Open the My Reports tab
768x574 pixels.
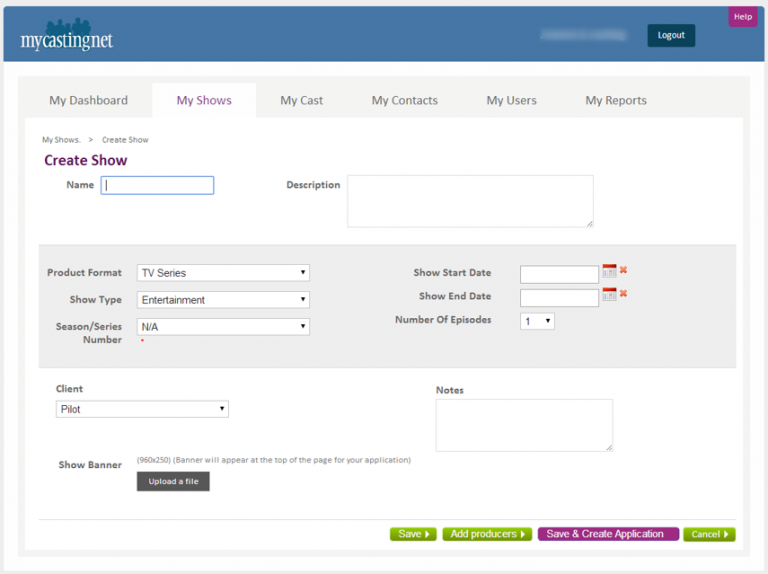[x=616, y=100]
